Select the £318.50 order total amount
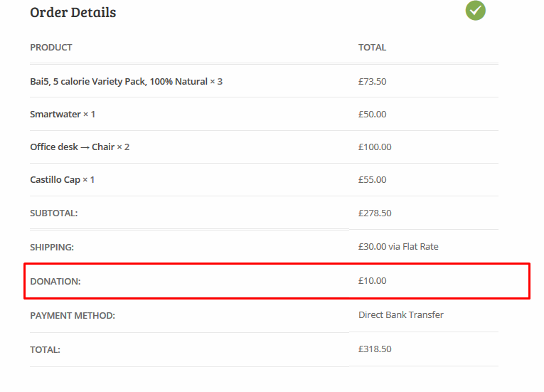Viewport: 544px width, 392px height. pyautogui.click(x=375, y=349)
